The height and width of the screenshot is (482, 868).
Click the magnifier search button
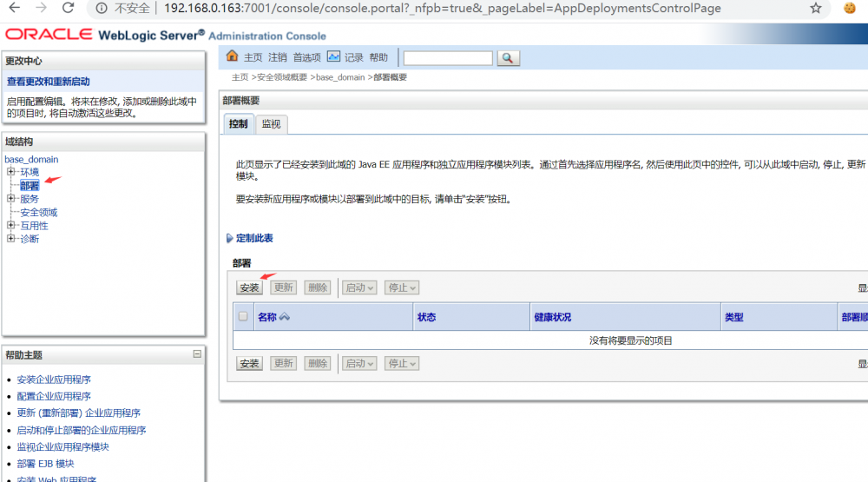508,57
